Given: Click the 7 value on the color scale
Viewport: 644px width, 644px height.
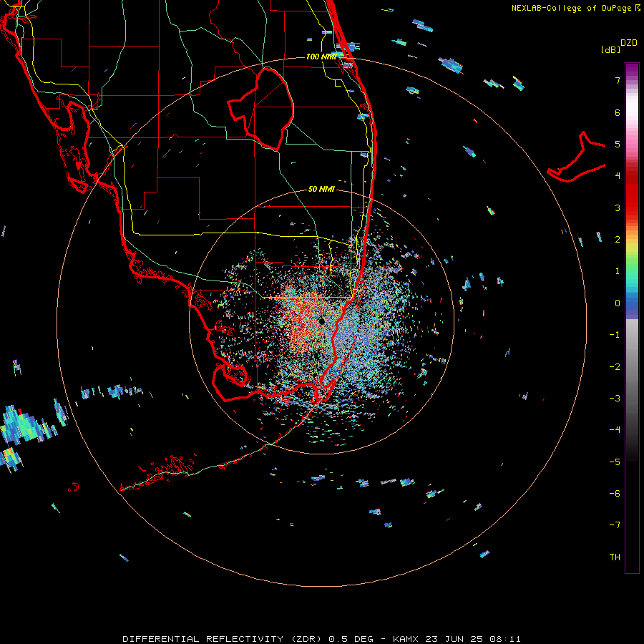Looking at the screenshot, I should coord(618,80).
